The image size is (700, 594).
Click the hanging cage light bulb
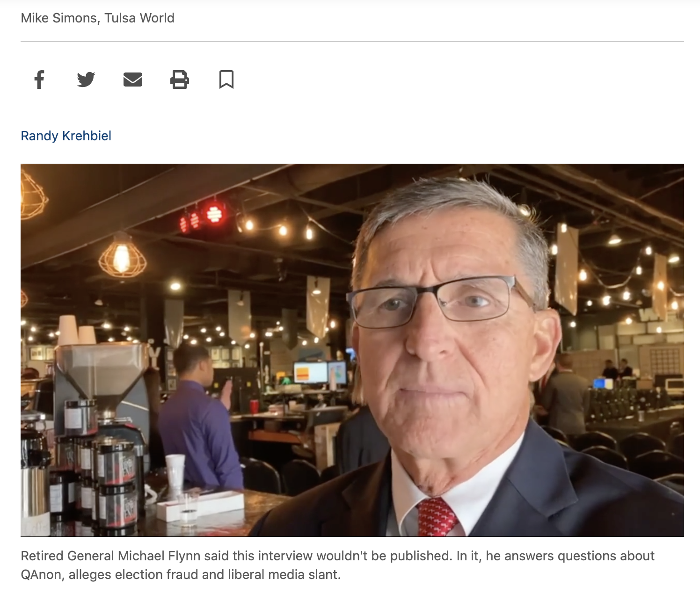122,256
